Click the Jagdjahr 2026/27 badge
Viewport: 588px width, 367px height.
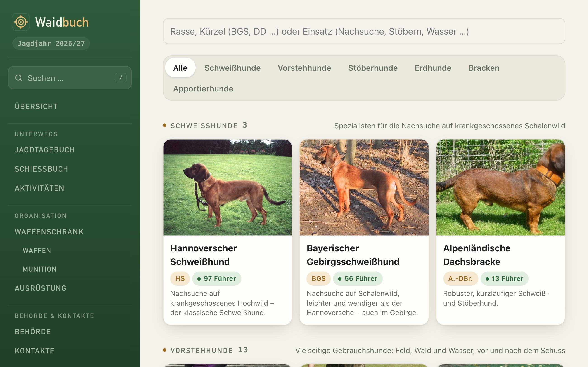[51, 43]
